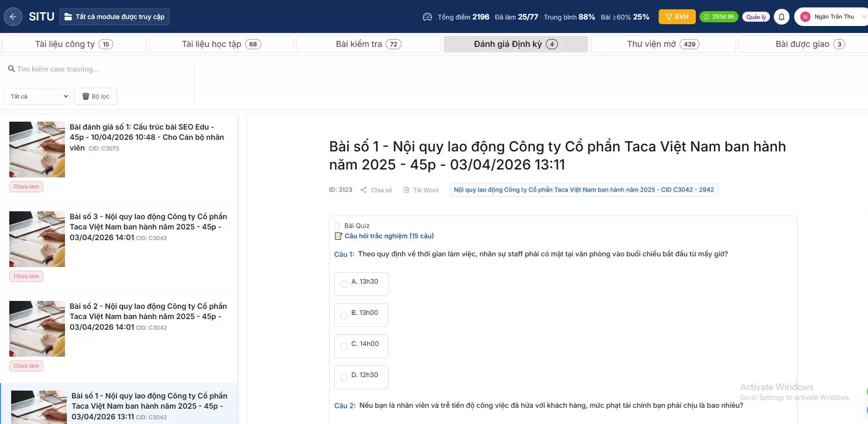Screen dimensions: 868x424
Task: Click the Câu 2 question text
Action: click(551, 405)
